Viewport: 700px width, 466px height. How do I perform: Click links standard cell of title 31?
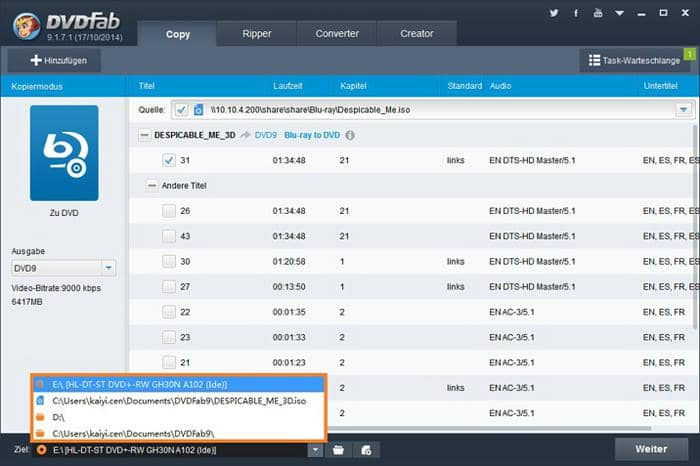click(455, 160)
